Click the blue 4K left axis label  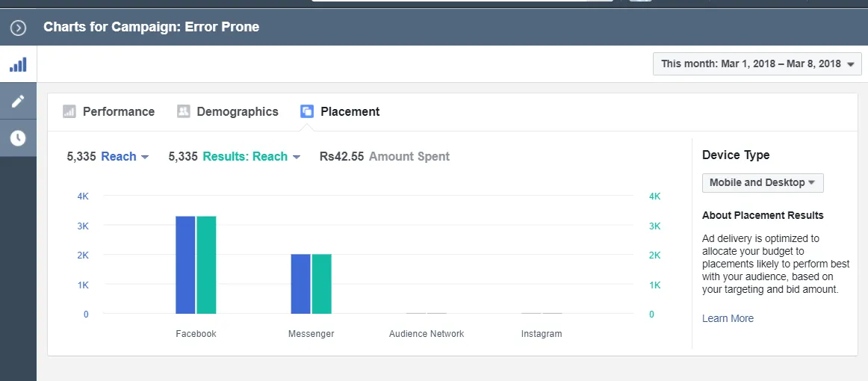coord(82,196)
